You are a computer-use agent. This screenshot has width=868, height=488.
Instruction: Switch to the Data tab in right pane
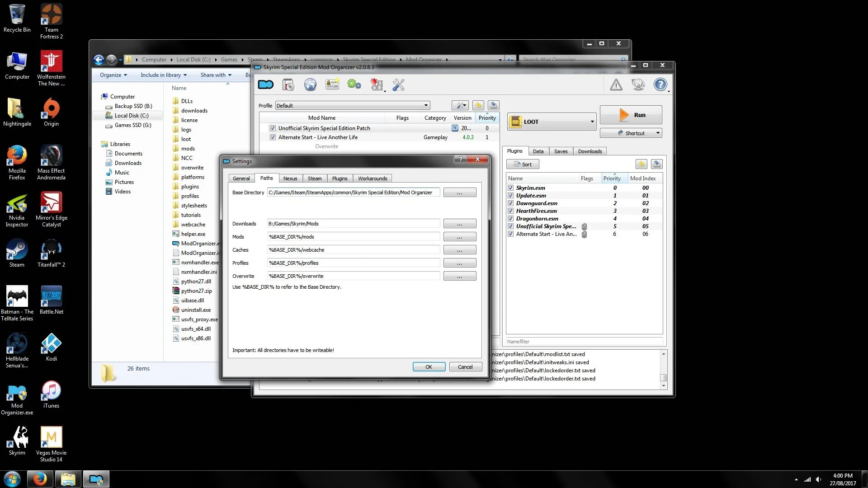point(538,151)
